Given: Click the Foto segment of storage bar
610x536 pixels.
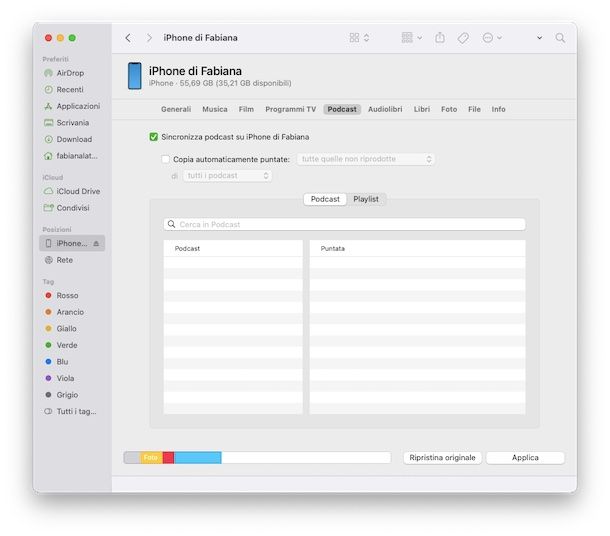Looking at the screenshot, I should [x=151, y=457].
